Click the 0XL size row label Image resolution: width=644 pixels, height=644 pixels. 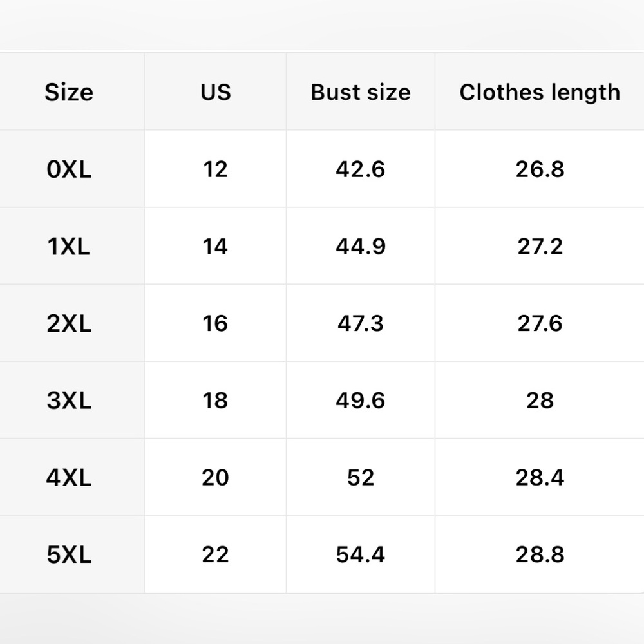(x=69, y=169)
